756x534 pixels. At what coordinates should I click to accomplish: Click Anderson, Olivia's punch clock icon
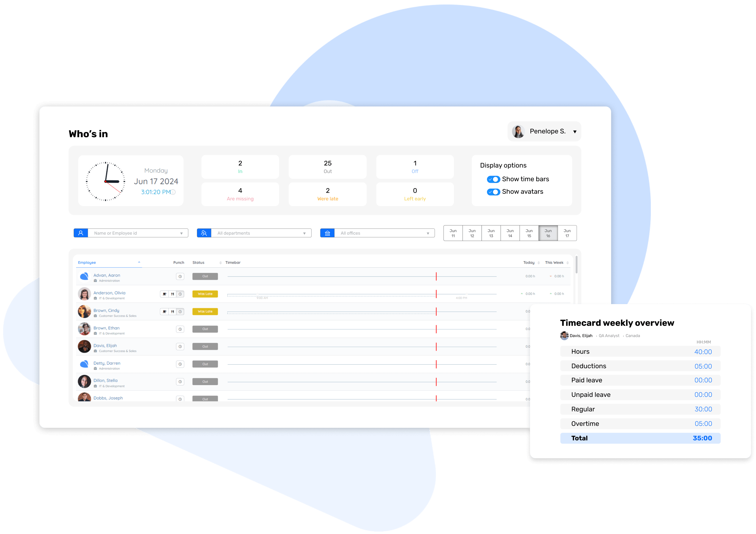(180, 294)
